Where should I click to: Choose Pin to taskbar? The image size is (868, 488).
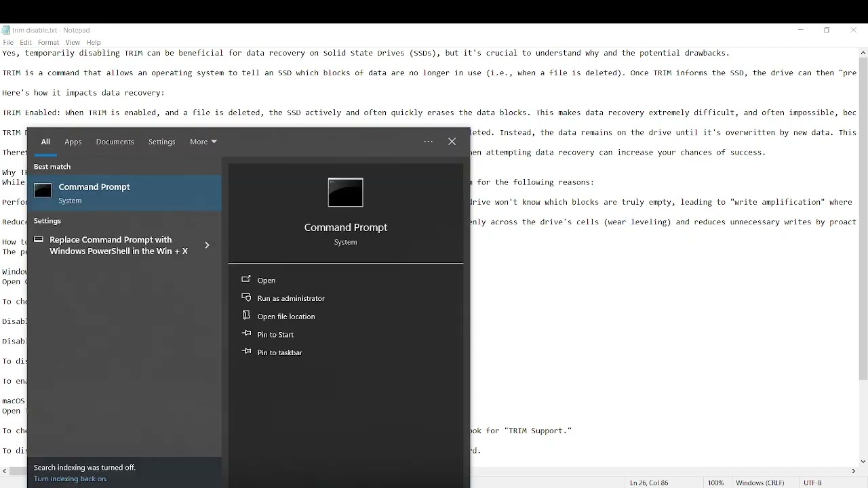[x=279, y=353]
